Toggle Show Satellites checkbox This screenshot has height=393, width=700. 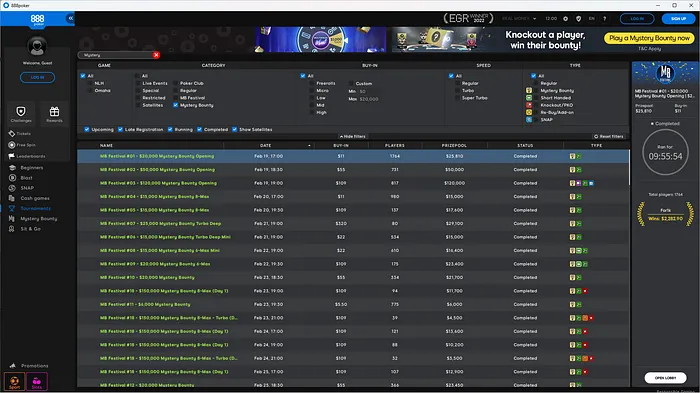click(x=234, y=130)
